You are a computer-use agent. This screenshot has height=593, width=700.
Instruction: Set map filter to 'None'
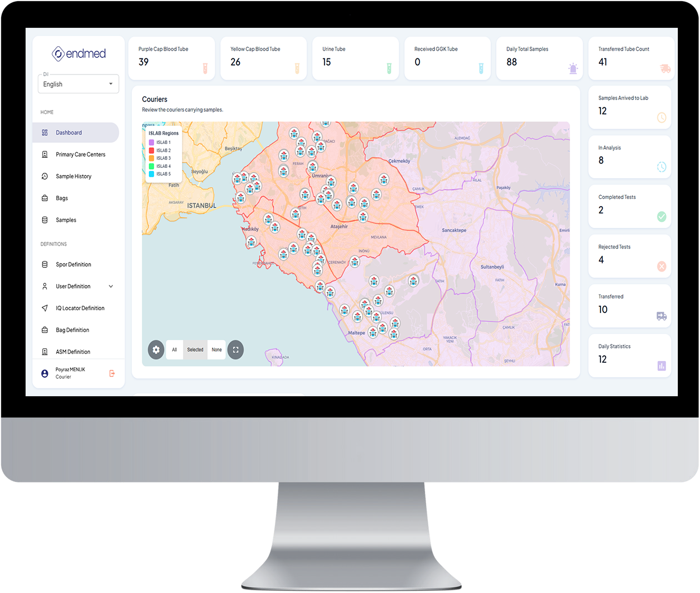click(x=217, y=350)
